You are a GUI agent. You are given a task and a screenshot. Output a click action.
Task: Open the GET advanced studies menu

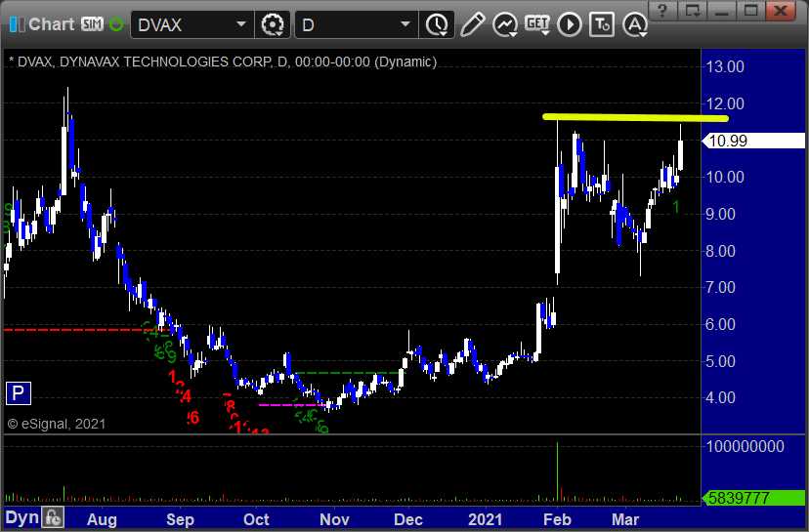coord(537,24)
